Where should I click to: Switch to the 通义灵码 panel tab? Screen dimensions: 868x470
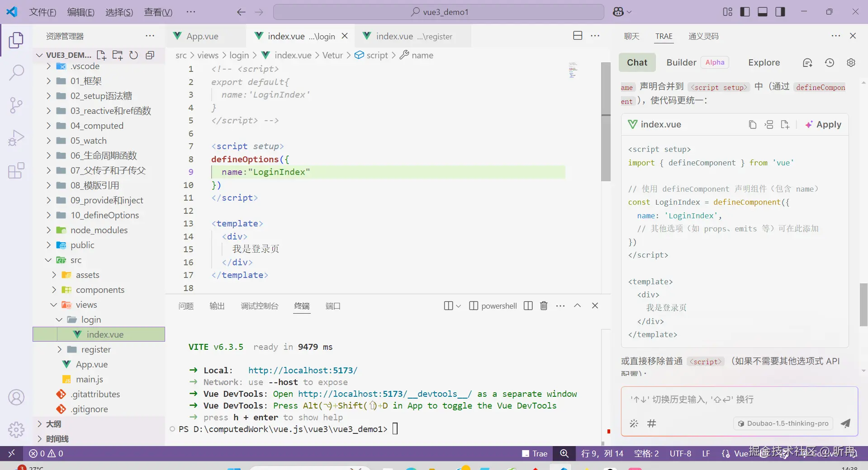pyautogui.click(x=703, y=36)
